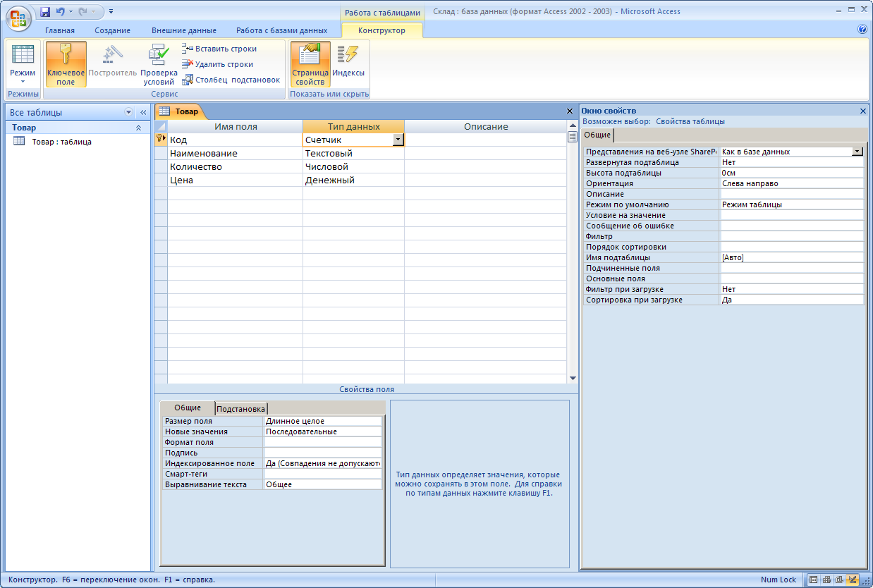This screenshot has height=588, width=873.
Task: Select the Конструктор ribbon tab
Action: point(381,30)
